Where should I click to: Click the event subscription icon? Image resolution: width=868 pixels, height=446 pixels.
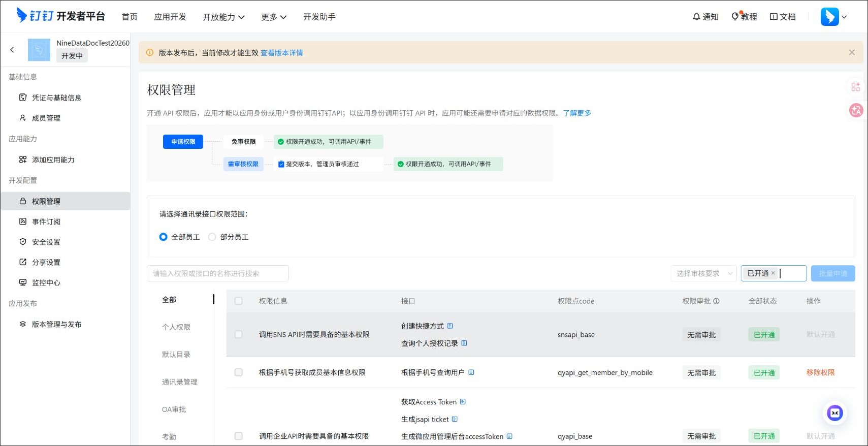[22, 221]
